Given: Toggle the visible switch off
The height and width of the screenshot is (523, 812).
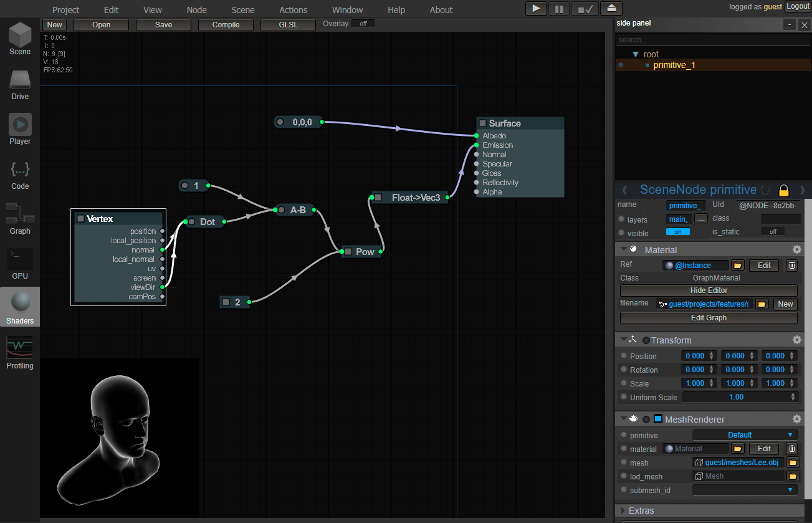Looking at the screenshot, I should pyautogui.click(x=678, y=232).
